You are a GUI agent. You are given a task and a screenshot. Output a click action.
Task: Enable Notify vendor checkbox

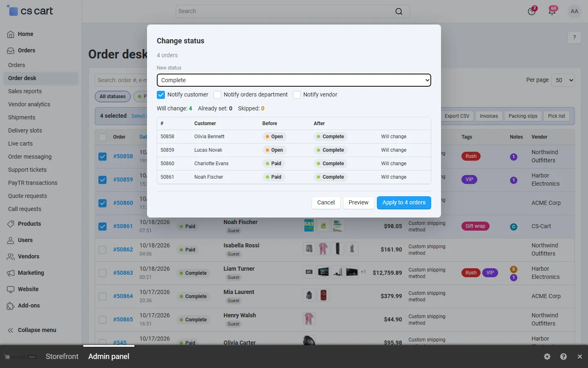click(x=297, y=95)
